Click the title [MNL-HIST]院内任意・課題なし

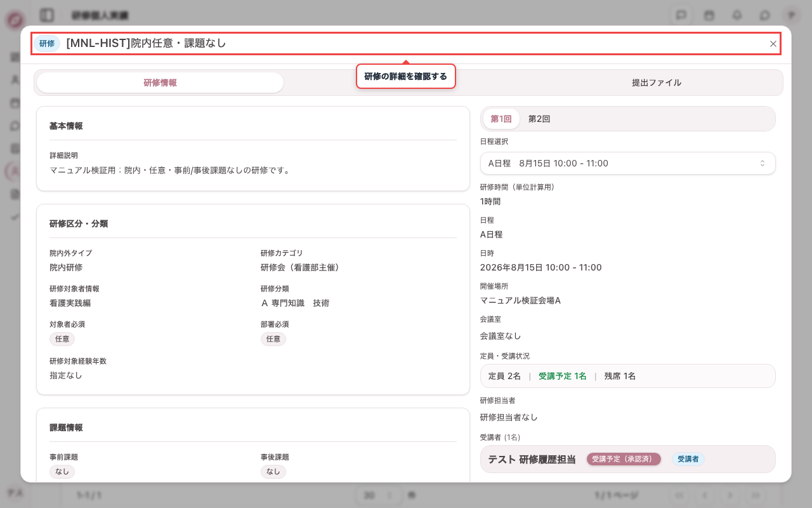[x=146, y=43]
